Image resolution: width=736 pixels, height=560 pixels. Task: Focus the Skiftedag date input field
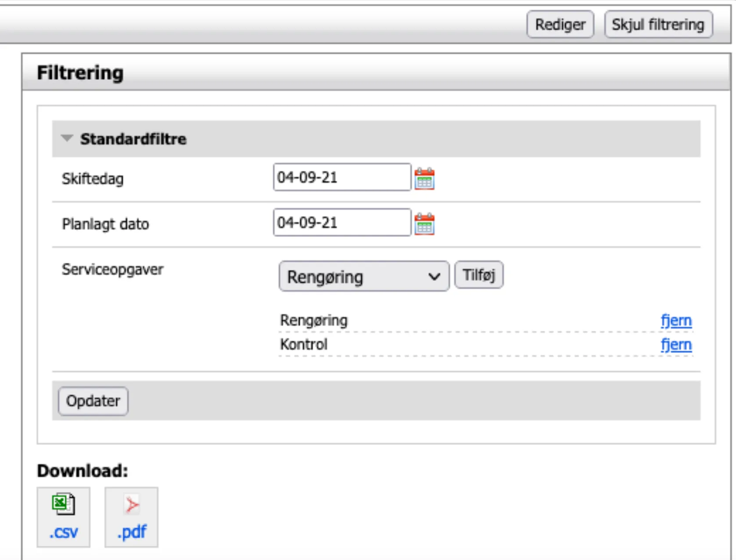click(x=342, y=177)
